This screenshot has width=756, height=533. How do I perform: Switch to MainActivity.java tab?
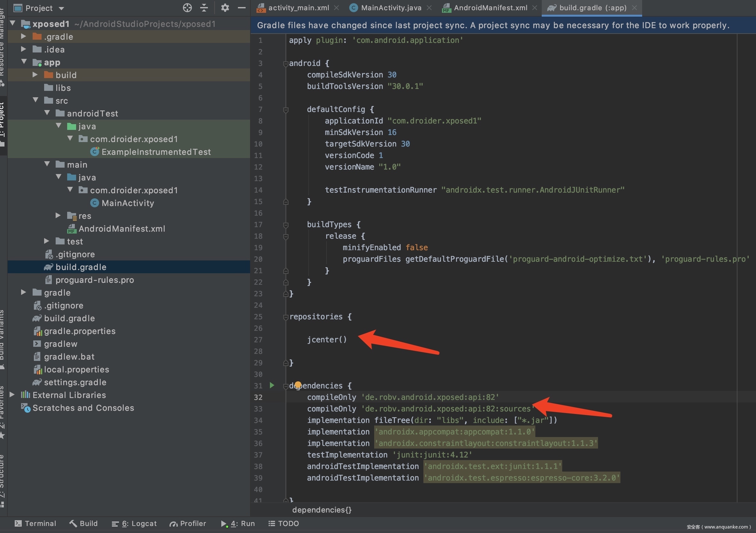tap(390, 8)
